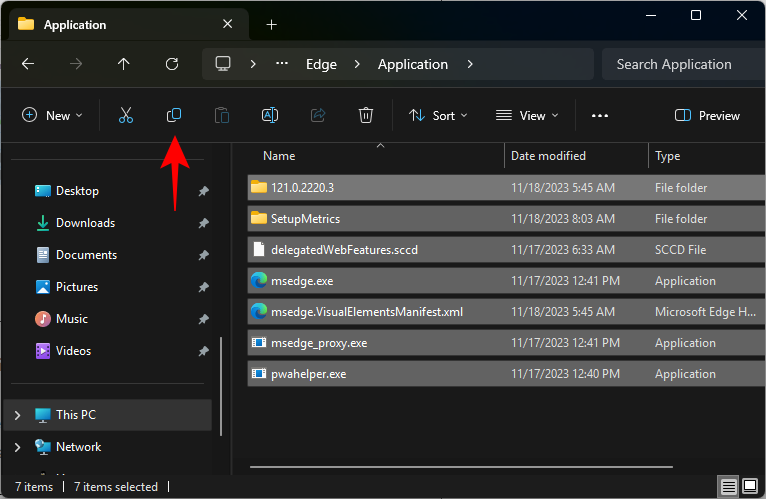Image resolution: width=766 pixels, height=499 pixels.
Task: Select This PC in navigation pane
Action: (x=107, y=415)
